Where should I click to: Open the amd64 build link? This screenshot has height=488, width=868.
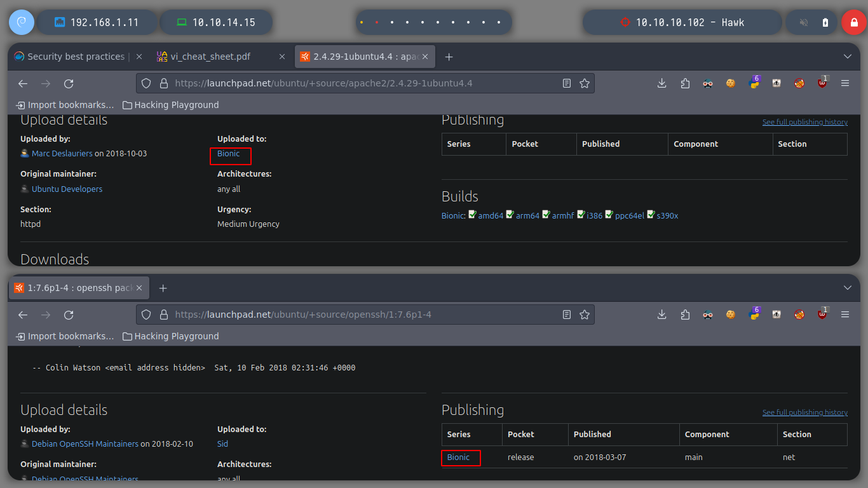(491, 215)
